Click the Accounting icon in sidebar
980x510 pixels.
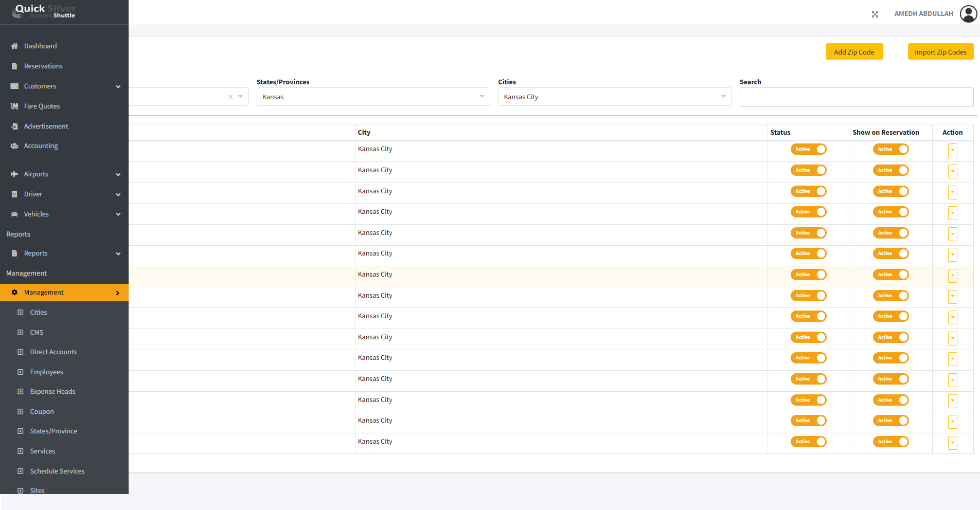(x=14, y=146)
